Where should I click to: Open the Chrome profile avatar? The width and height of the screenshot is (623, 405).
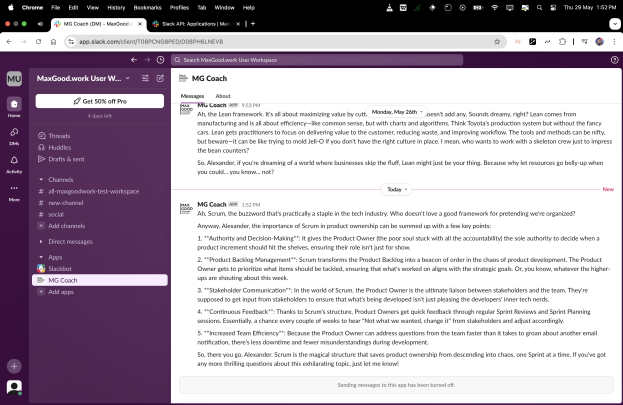[599, 41]
